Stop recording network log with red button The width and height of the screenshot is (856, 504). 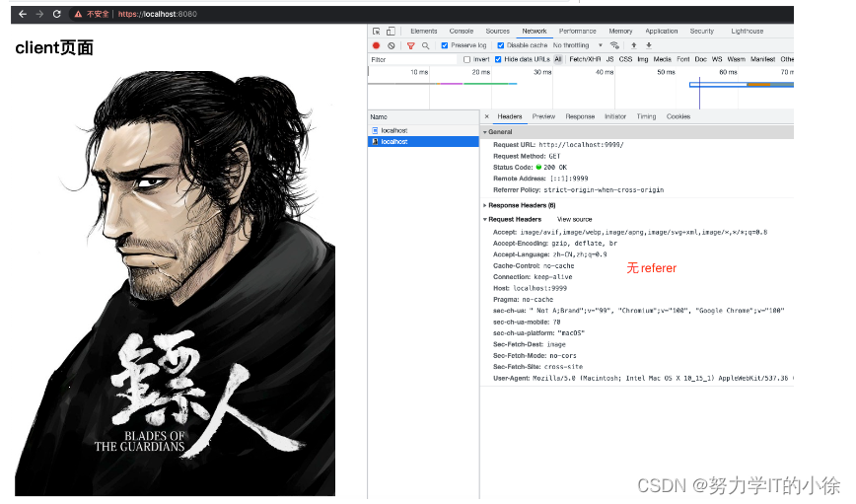pos(376,45)
